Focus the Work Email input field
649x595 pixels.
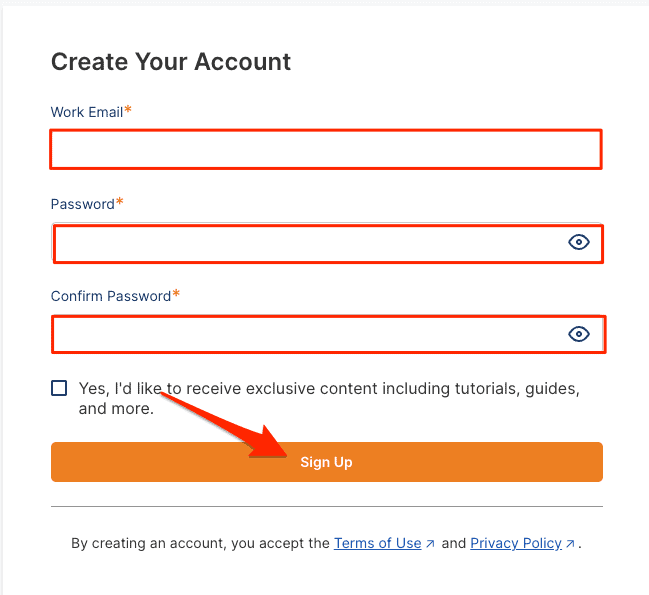click(x=325, y=150)
